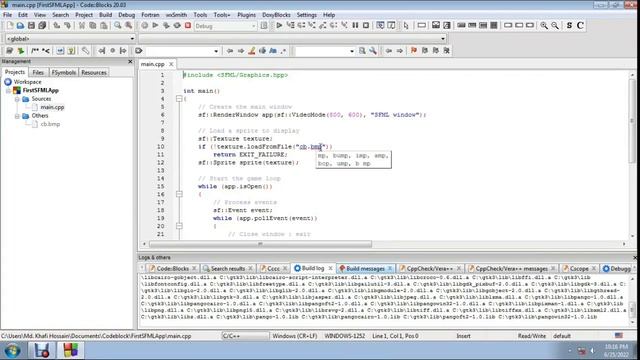This screenshot has height=360, width=640.
Task: Switch to the Build messages tab
Action: click(x=365, y=269)
